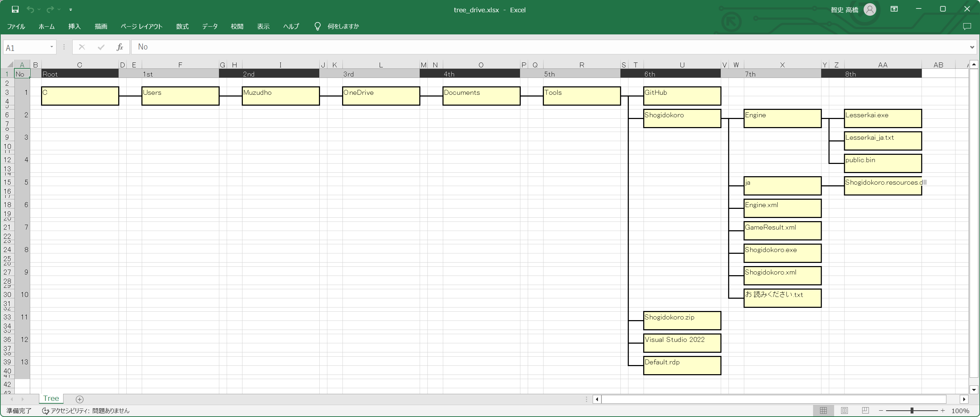980x417 pixels.
Task: Switch to the 挿入 tab
Action: click(74, 26)
